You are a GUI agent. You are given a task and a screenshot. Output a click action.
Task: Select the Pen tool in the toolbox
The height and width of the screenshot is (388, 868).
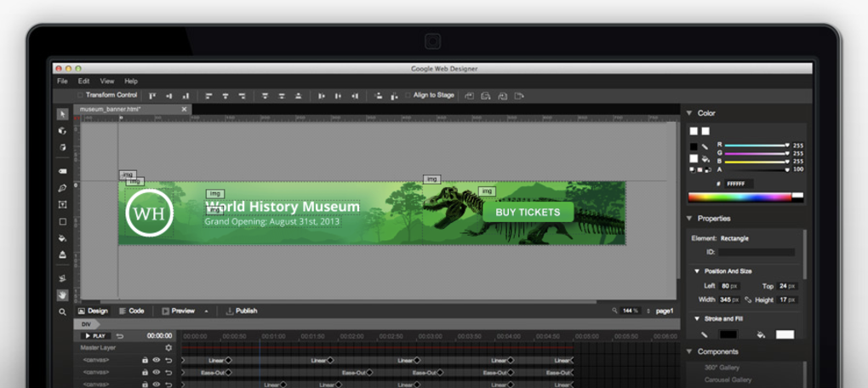pos(62,188)
